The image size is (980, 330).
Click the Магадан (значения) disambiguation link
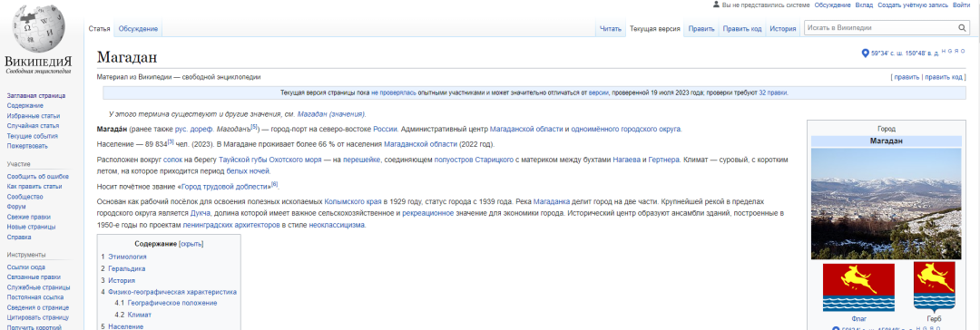pos(330,114)
